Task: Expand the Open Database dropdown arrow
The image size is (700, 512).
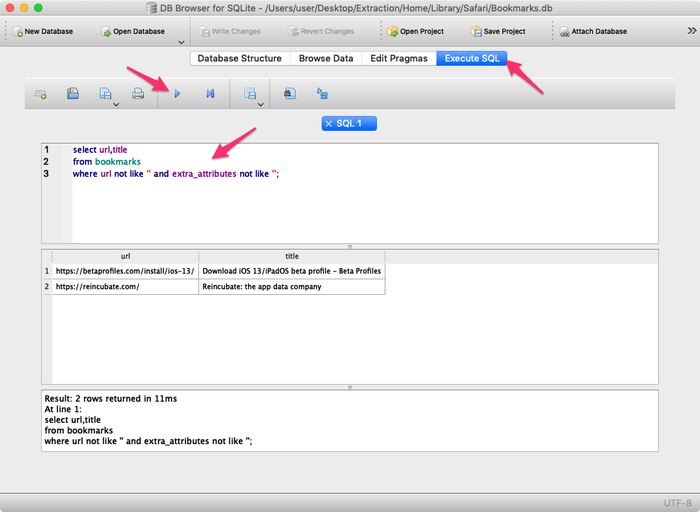Action: (x=181, y=42)
